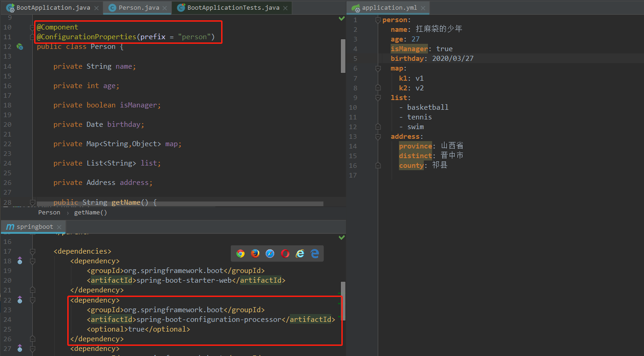
Task: Open in Internet Explorer browser icon
Action: (300, 254)
